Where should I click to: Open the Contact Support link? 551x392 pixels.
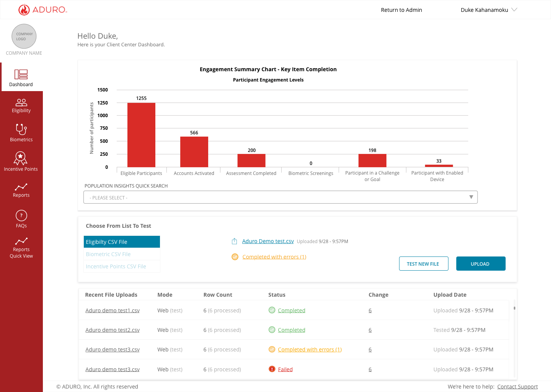pos(517,387)
